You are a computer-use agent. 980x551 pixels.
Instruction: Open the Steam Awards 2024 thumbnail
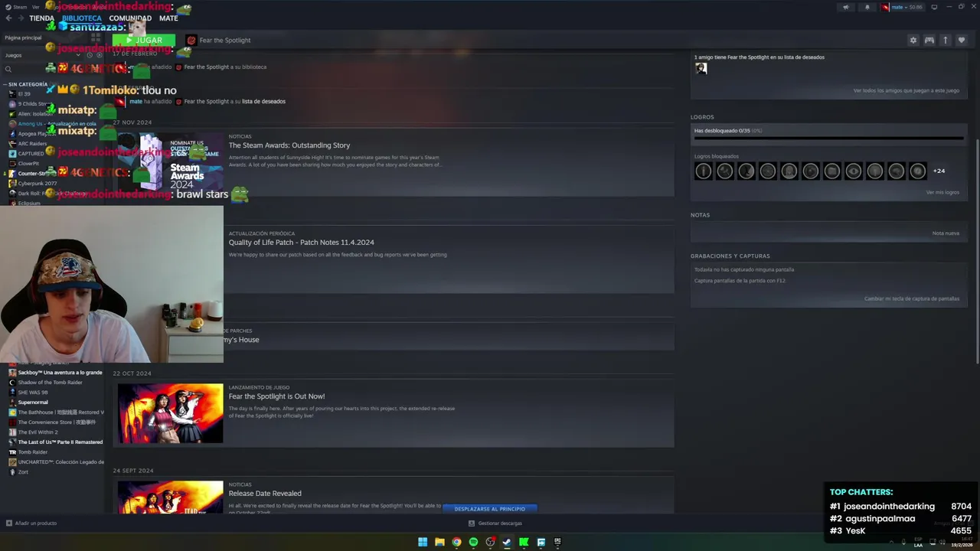tap(170, 162)
